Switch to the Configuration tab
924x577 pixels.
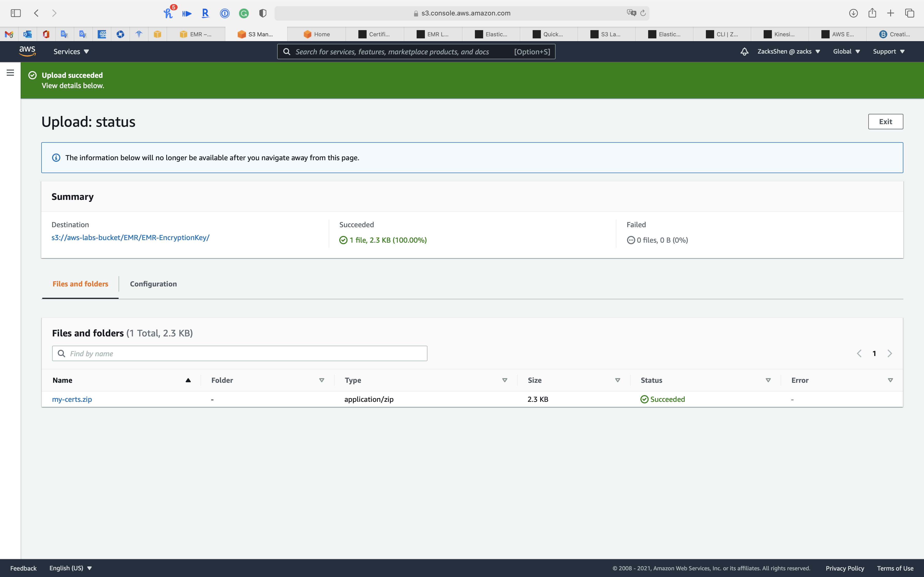click(153, 284)
